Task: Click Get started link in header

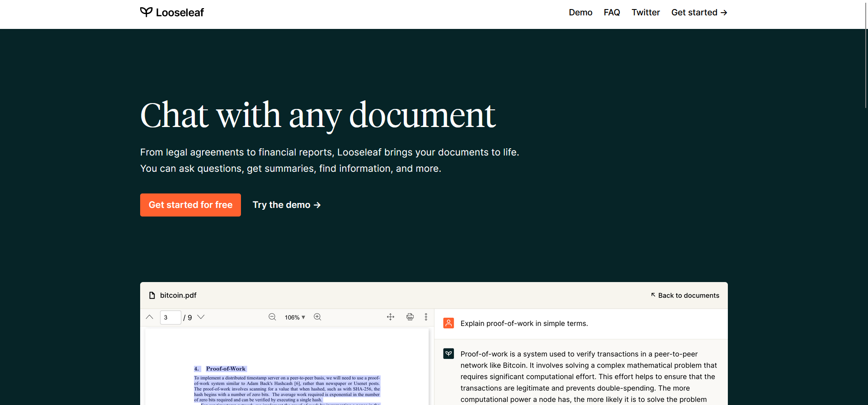Action: [x=699, y=13]
